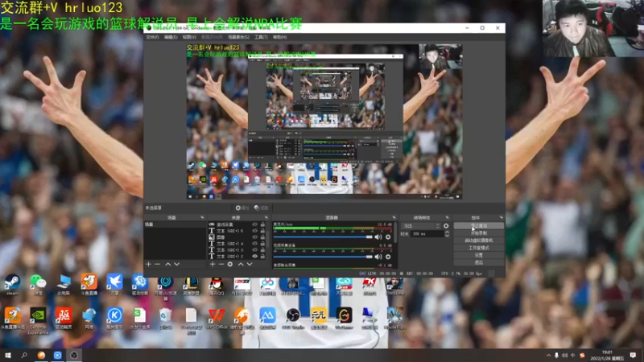Open second mixer channel settings gear
The height and width of the screenshot is (362, 644).
pyautogui.click(x=388, y=257)
